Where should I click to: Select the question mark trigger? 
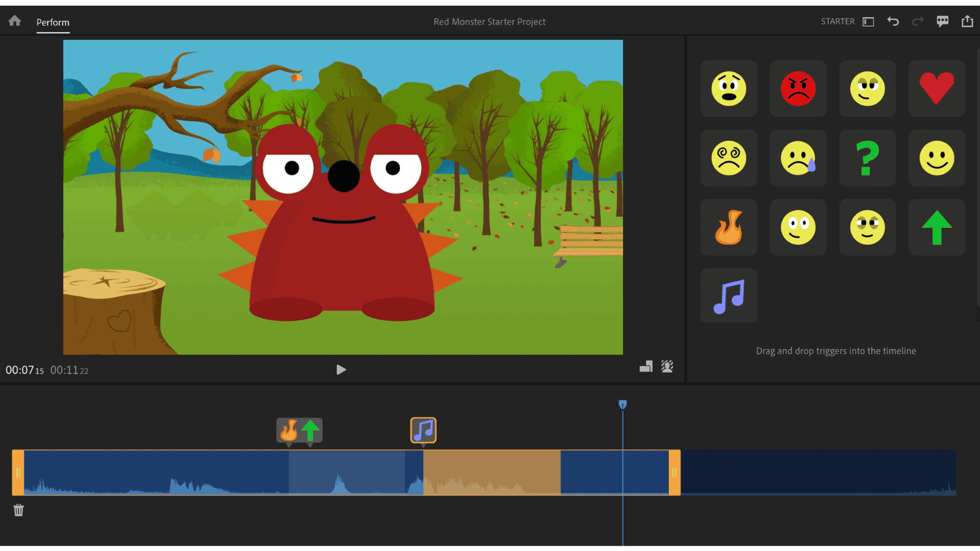(867, 158)
